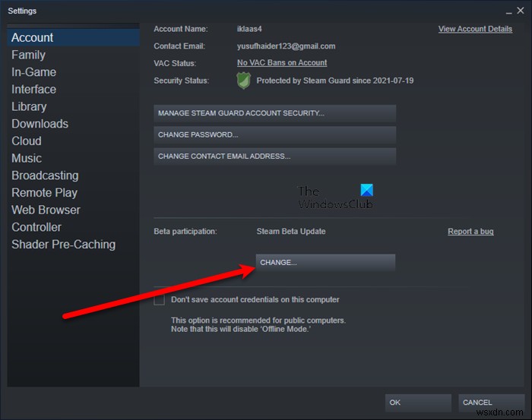Viewport: 532px width, 420px height.
Task: Open Shader Pre-Caching settings
Action: pyautogui.click(x=63, y=245)
